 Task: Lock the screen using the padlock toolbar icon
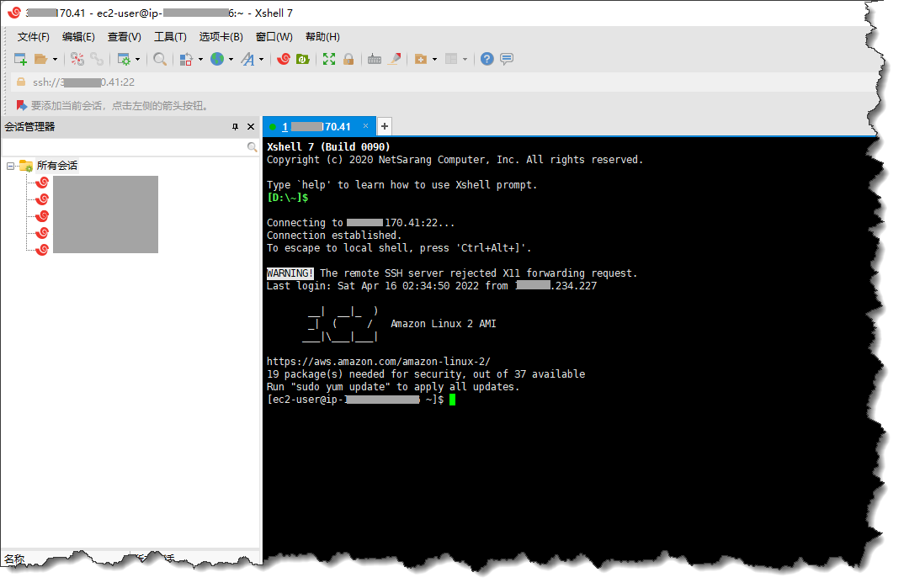coord(348,59)
